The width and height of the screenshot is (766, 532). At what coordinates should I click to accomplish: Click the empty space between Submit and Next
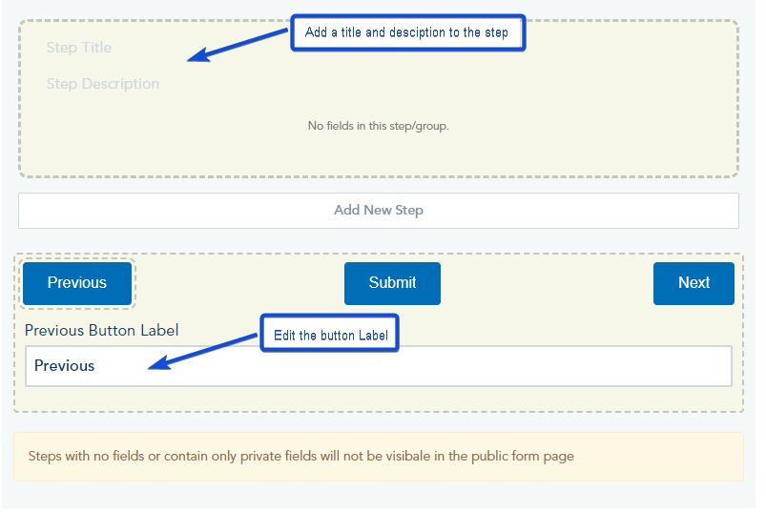[x=547, y=283]
